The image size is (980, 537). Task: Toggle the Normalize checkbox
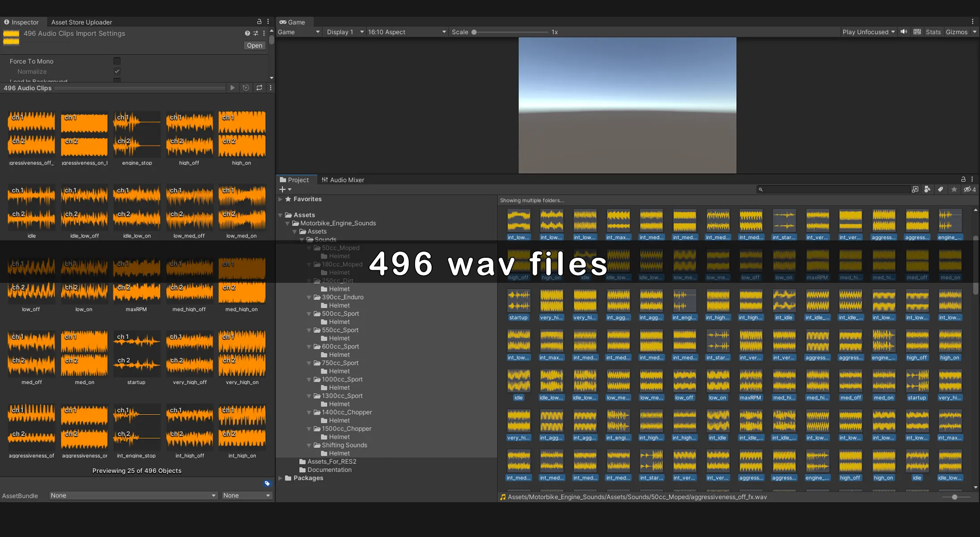coord(117,71)
